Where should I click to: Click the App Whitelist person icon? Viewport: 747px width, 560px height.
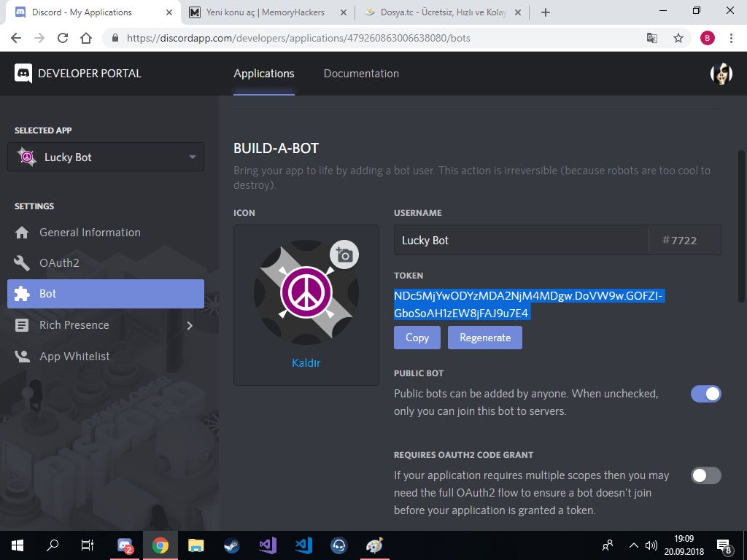[22, 356]
